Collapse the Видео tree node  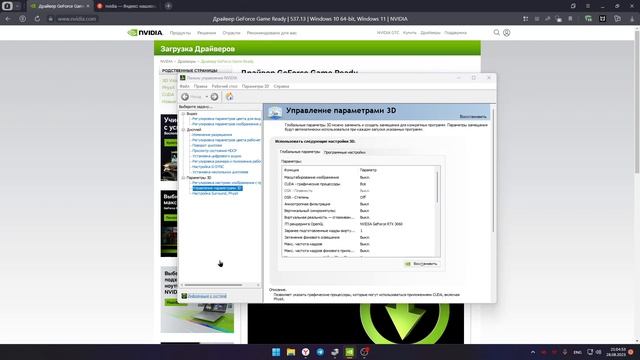(x=183, y=114)
